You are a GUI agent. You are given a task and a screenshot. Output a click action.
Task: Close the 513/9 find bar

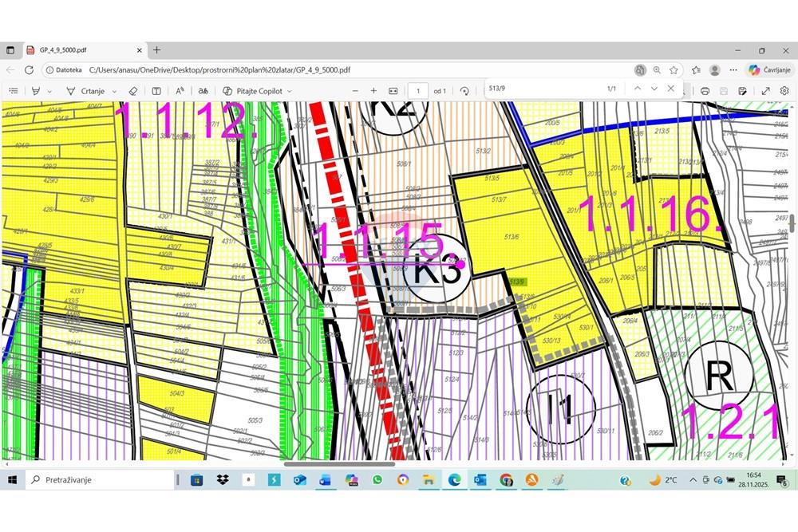[671, 89]
